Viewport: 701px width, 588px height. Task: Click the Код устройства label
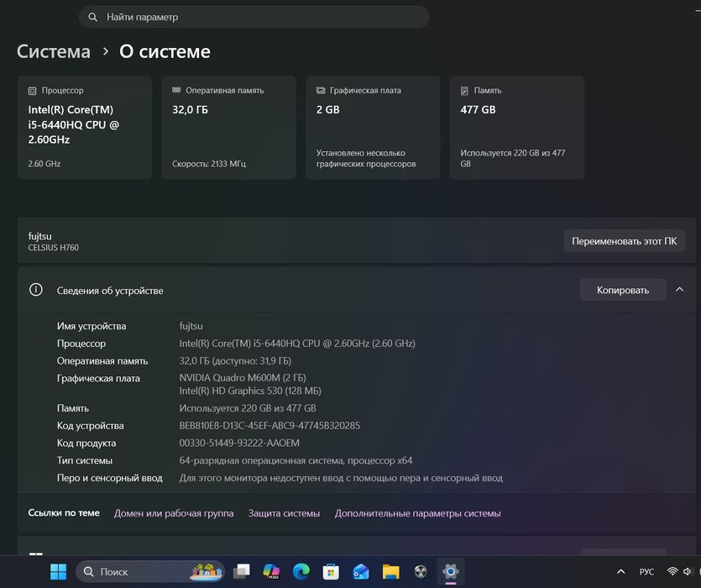tap(91, 426)
